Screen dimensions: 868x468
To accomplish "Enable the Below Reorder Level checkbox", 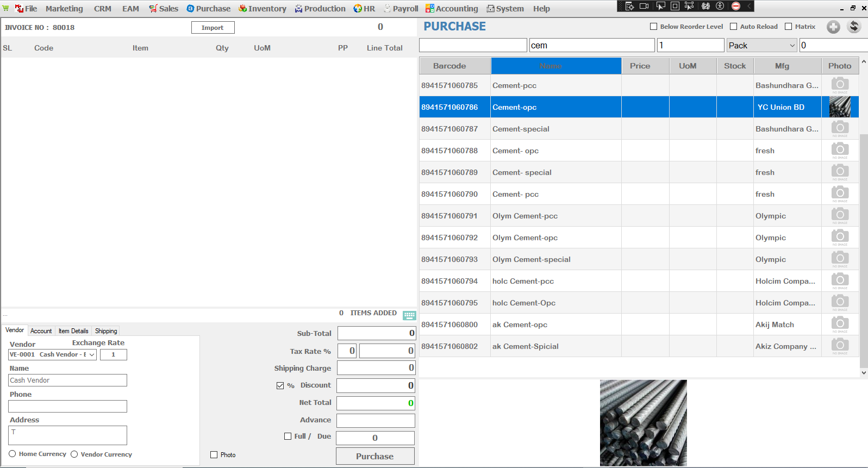I will tap(654, 27).
